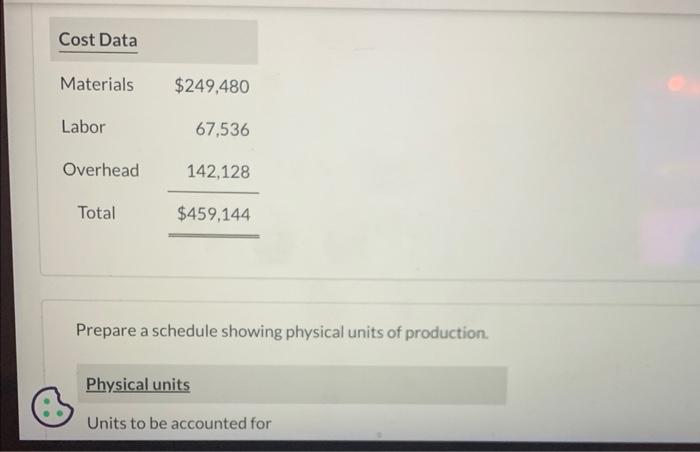
Task: Click the Cost Data heading
Action: [x=98, y=40]
